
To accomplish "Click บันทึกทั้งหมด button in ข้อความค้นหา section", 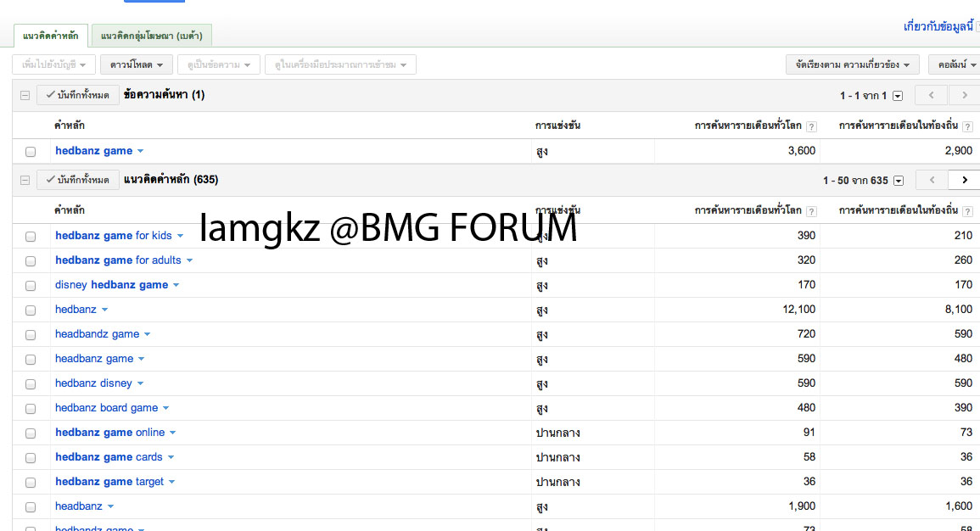I will [78, 95].
